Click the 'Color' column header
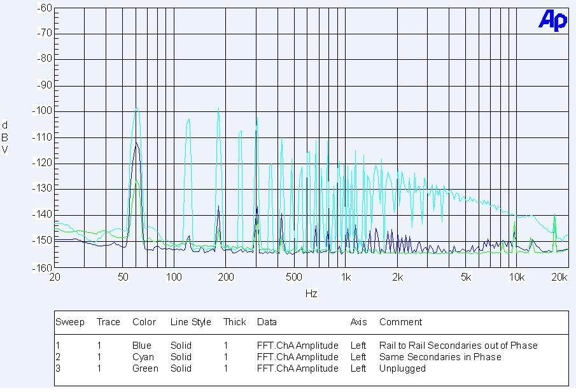Image resolution: width=576 pixels, height=392 pixels. (144, 322)
